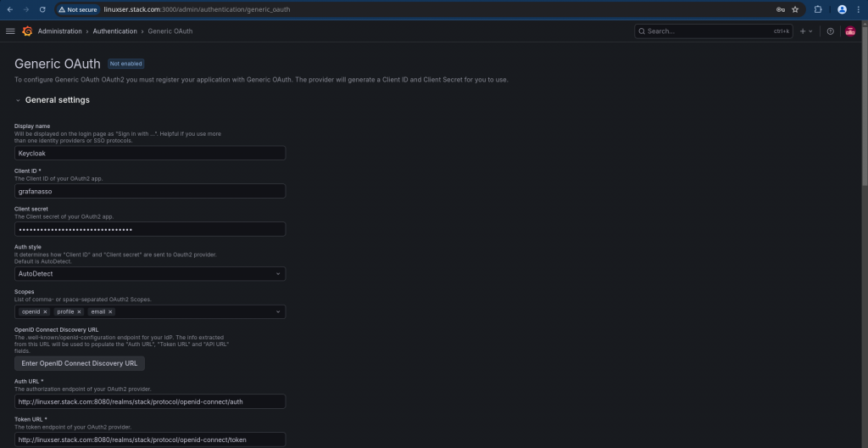
Task: Click the Client secret label
Action: [x=31, y=209]
